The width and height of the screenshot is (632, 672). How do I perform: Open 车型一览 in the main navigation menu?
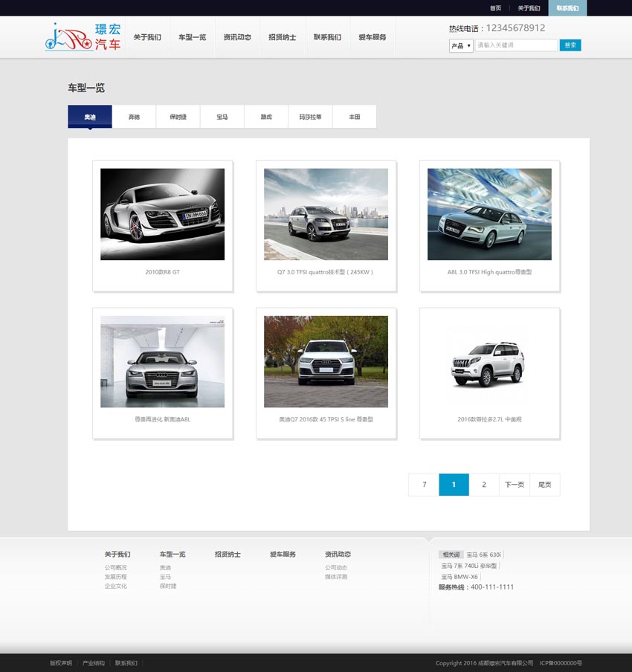pyautogui.click(x=193, y=37)
